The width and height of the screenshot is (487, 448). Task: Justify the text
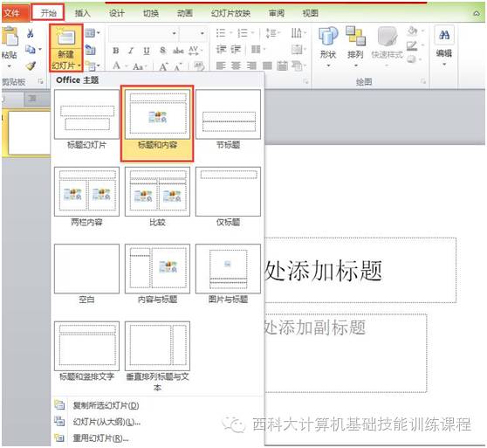point(267,65)
